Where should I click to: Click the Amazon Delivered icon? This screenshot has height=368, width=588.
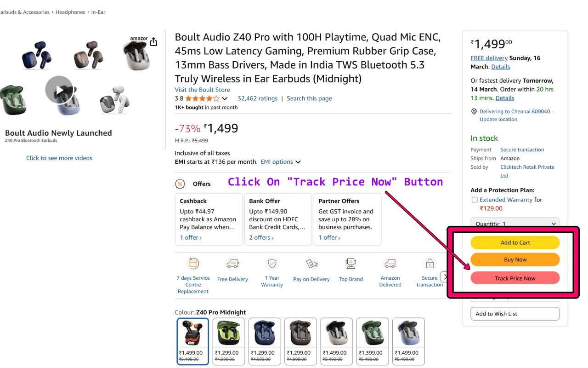point(390,264)
